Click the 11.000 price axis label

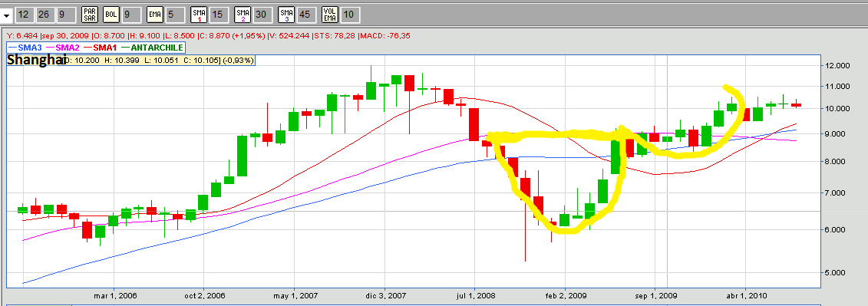tap(837, 87)
